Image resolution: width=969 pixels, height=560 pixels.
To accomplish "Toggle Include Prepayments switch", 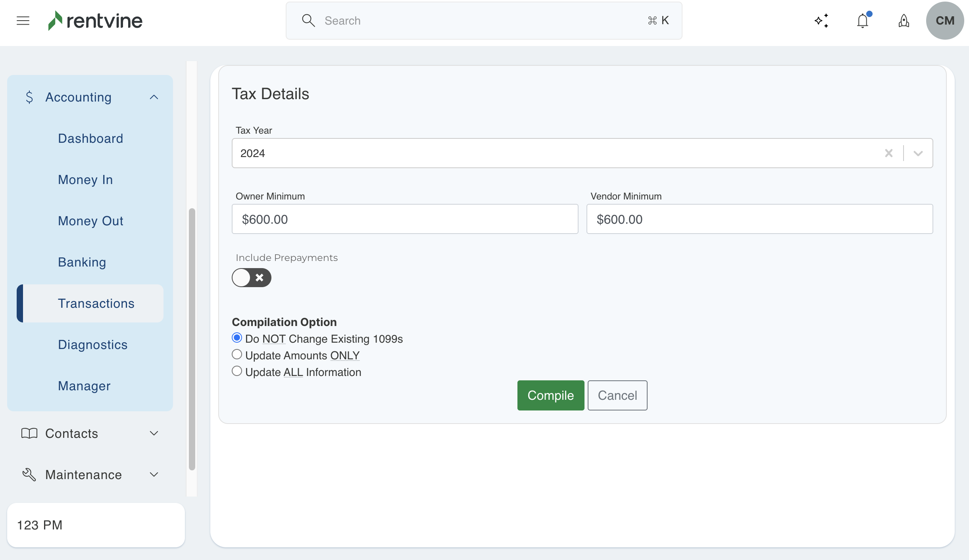I will point(252,278).
